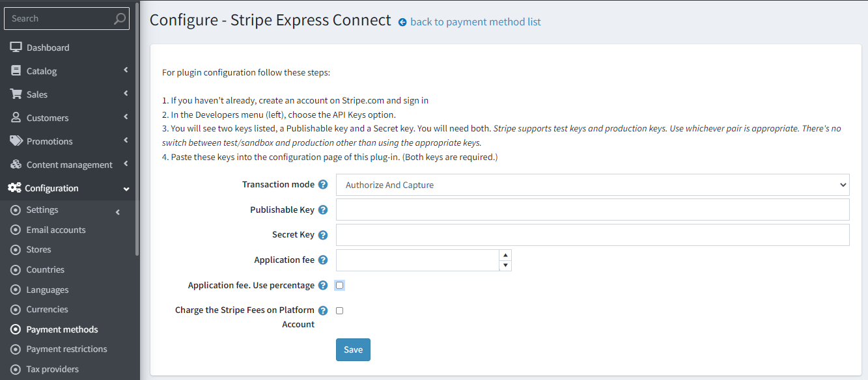Screen dimensions: 868x380
Task: Enable Application fee use percentage checkbox
Action: point(339,285)
